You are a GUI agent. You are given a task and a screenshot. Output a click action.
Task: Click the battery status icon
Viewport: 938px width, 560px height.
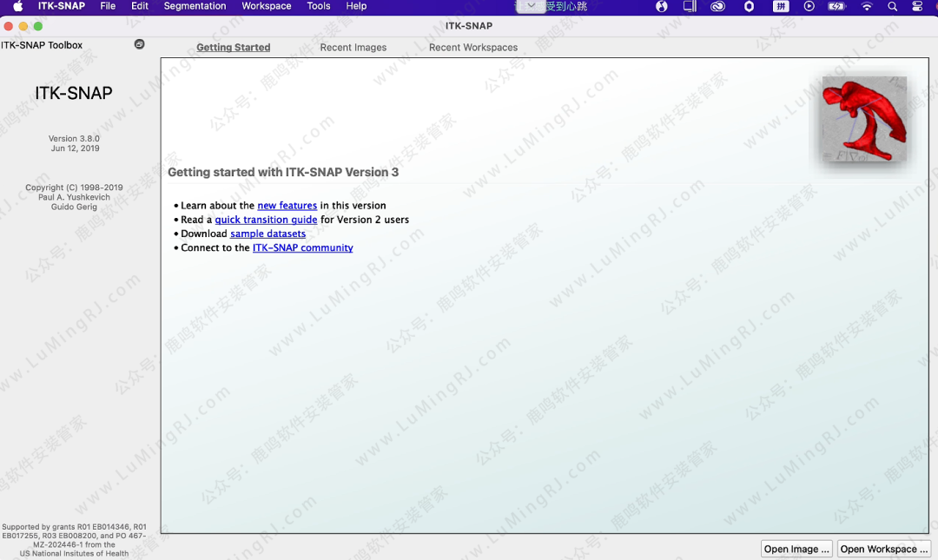[x=836, y=6]
